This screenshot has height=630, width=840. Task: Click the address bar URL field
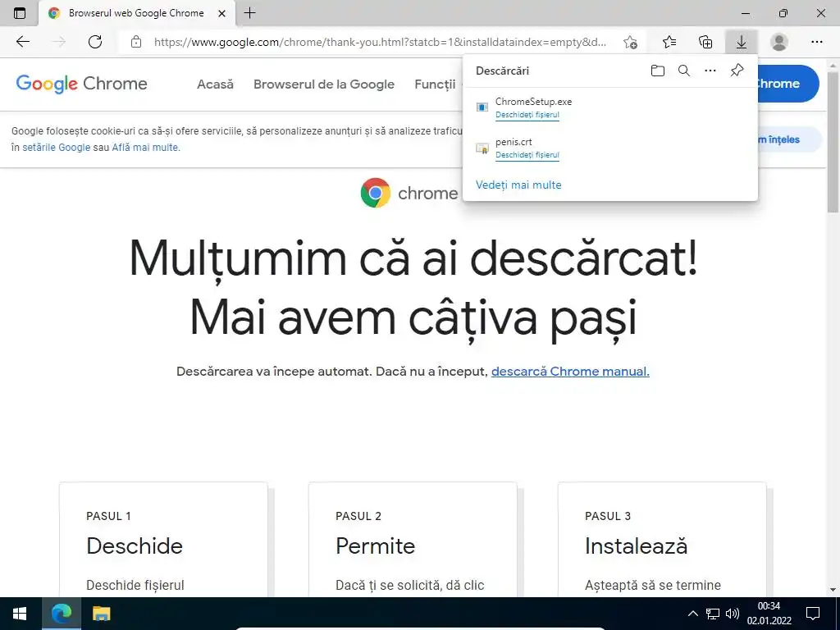[380, 42]
